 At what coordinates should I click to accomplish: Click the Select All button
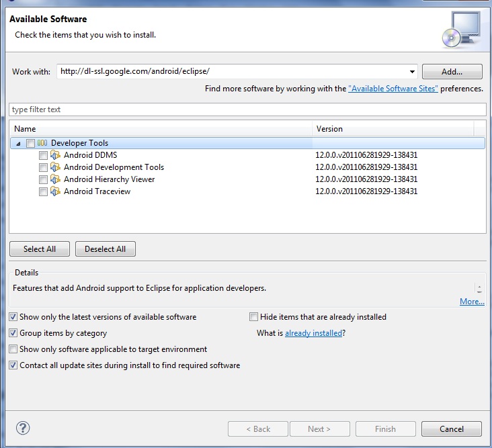click(40, 249)
